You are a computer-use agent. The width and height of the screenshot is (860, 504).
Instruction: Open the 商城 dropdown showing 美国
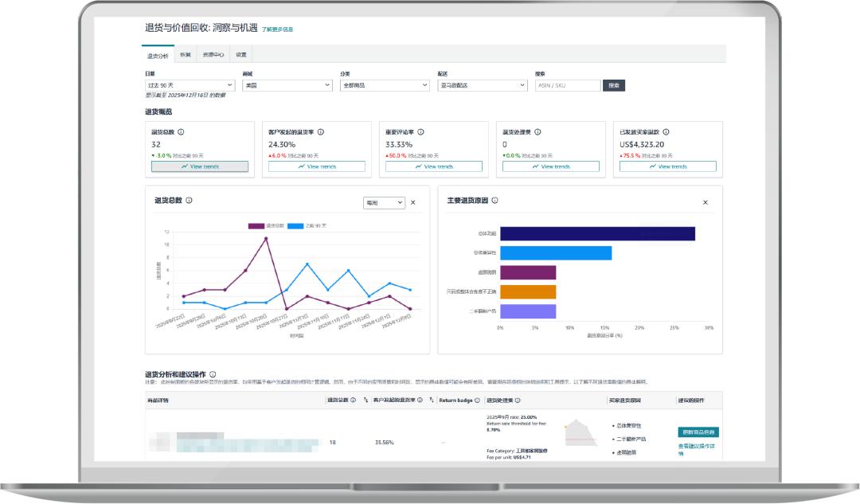[287, 85]
